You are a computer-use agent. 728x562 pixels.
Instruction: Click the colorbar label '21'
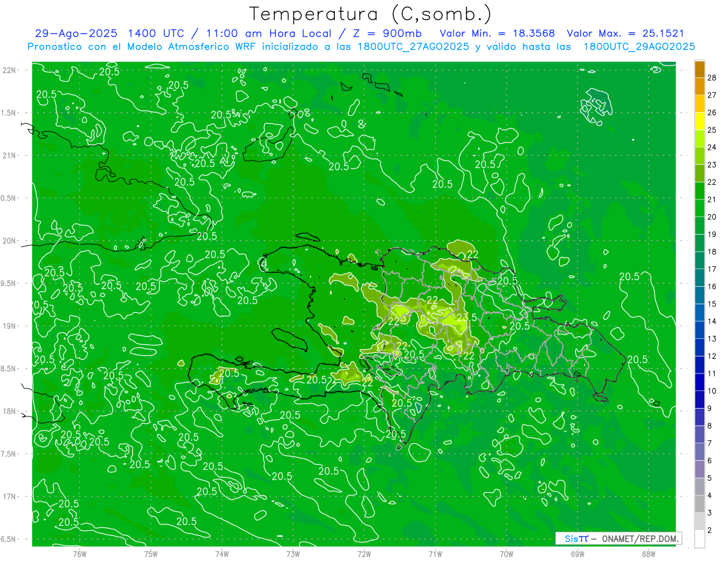pyautogui.click(x=712, y=199)
